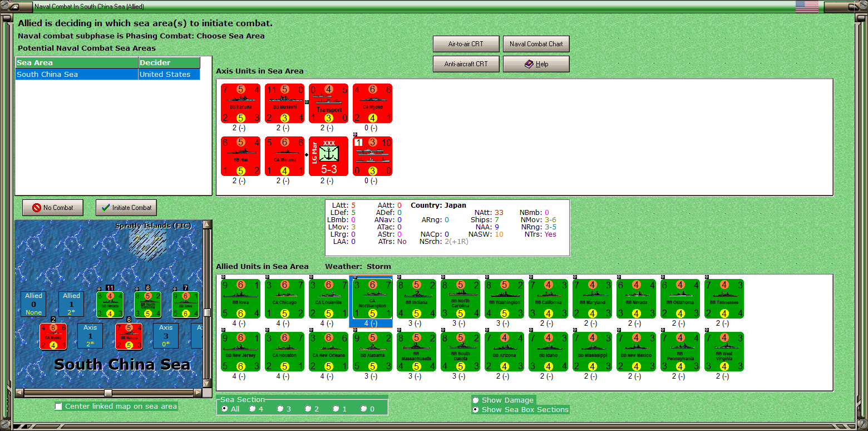Image resolution: width=868 pixels, height=431 pixels.
Task: Select the BB Haruna Axis unit counter
Action: pyautogui.click(x=241, y=104)
